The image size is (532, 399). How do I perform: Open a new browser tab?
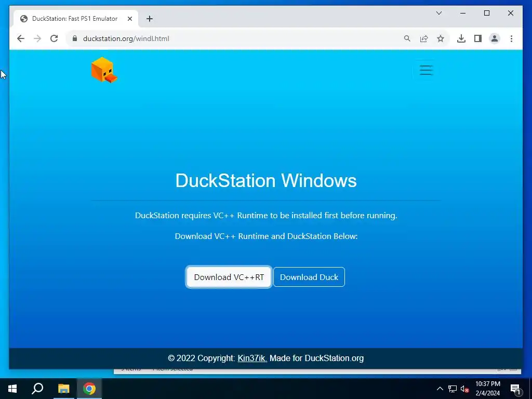pos(149,19)
